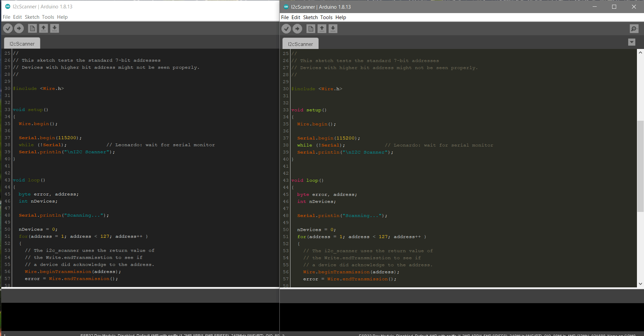Open Help menu in left window

pyautogui.click(x=62, y=17)
